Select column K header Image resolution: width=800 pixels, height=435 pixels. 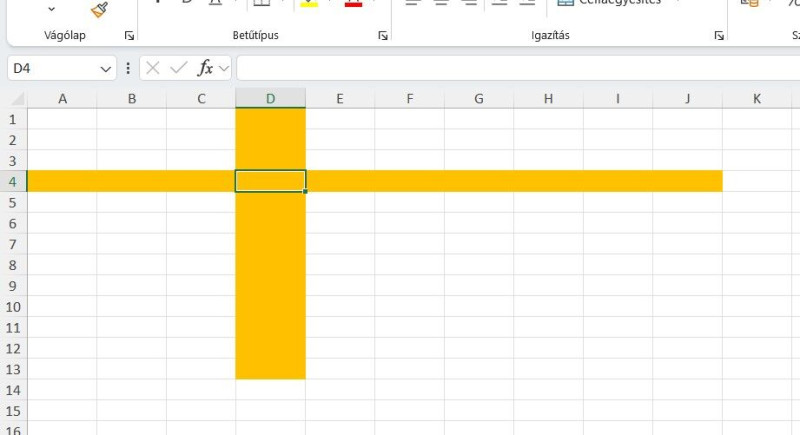coord(757,98)
